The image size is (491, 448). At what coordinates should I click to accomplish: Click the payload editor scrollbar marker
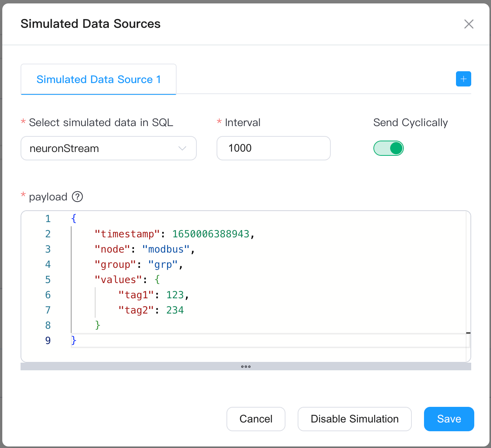pos(468,333)
